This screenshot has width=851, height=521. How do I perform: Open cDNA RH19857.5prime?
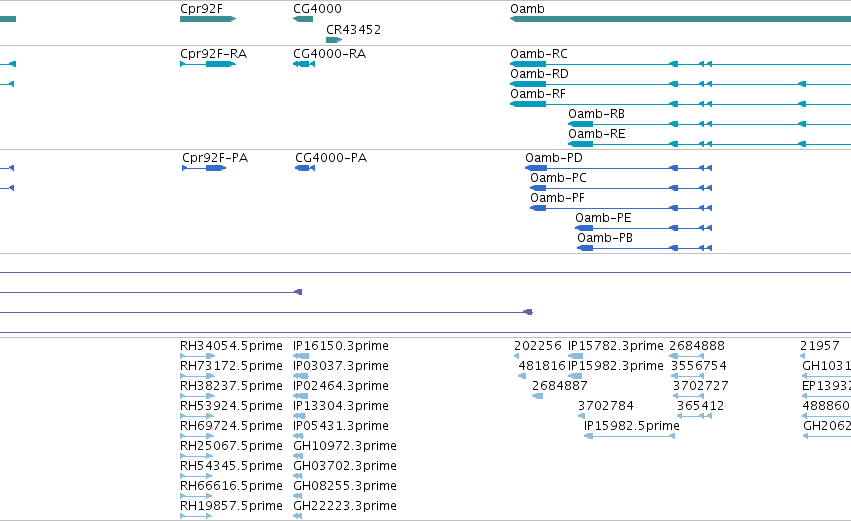point(196,516)
